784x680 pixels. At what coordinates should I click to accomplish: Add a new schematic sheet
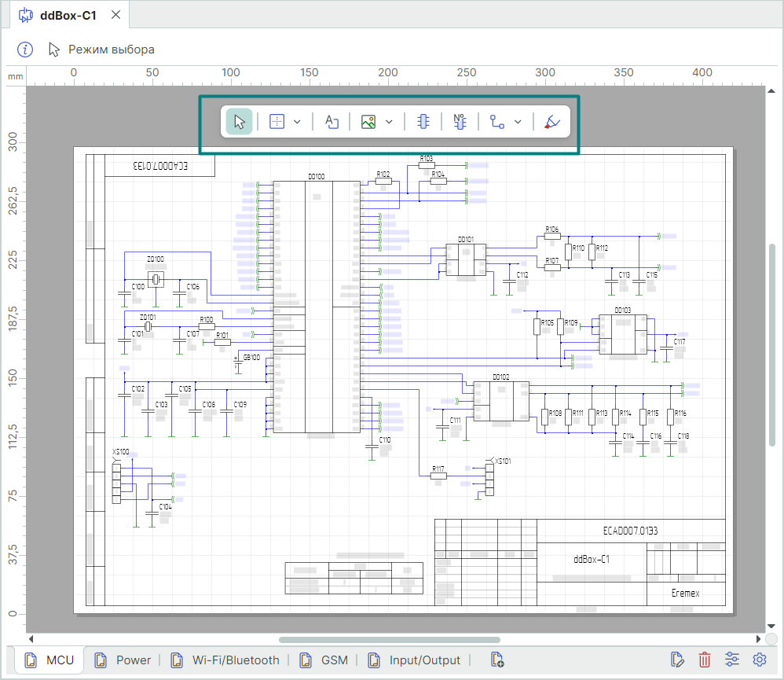[x=496, y=660]
